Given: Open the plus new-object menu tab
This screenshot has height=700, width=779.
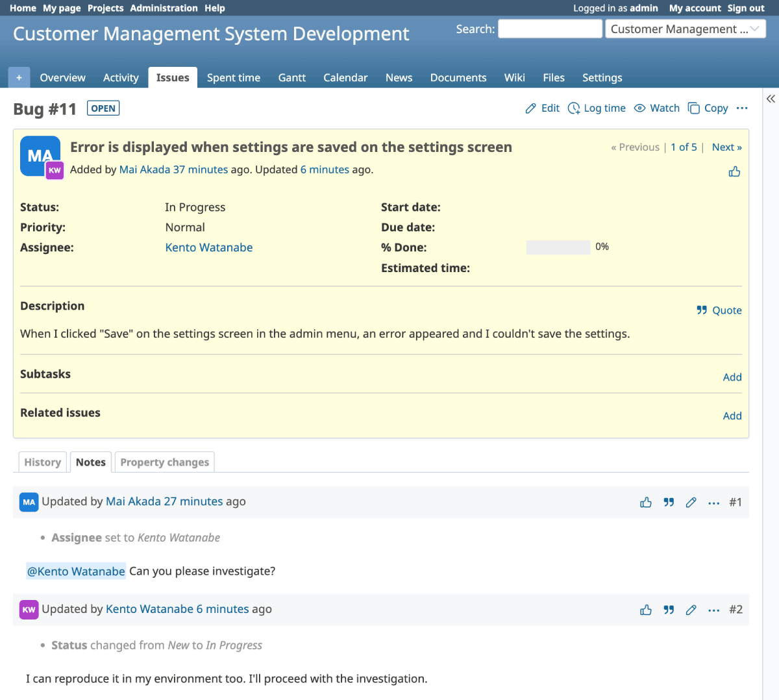Looking at the screenshot, I should pos(19,78).
